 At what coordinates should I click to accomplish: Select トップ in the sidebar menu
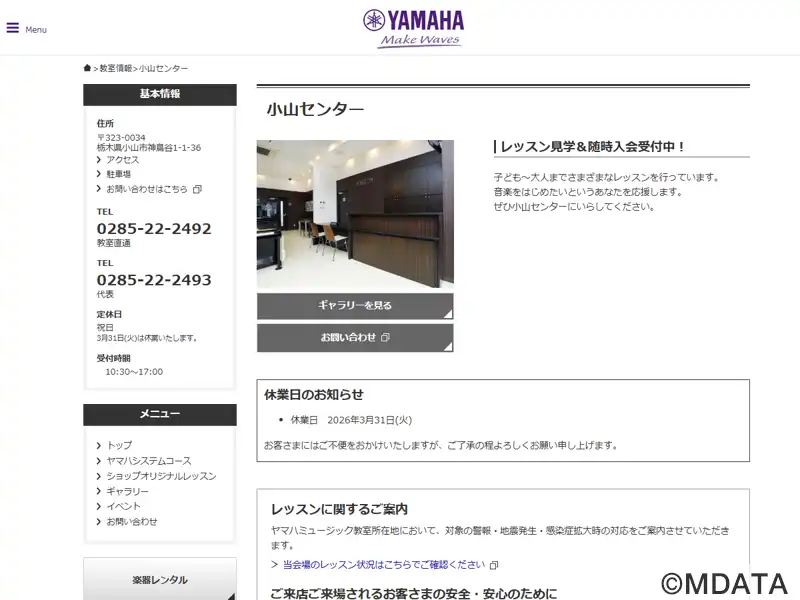coord(119,445)
